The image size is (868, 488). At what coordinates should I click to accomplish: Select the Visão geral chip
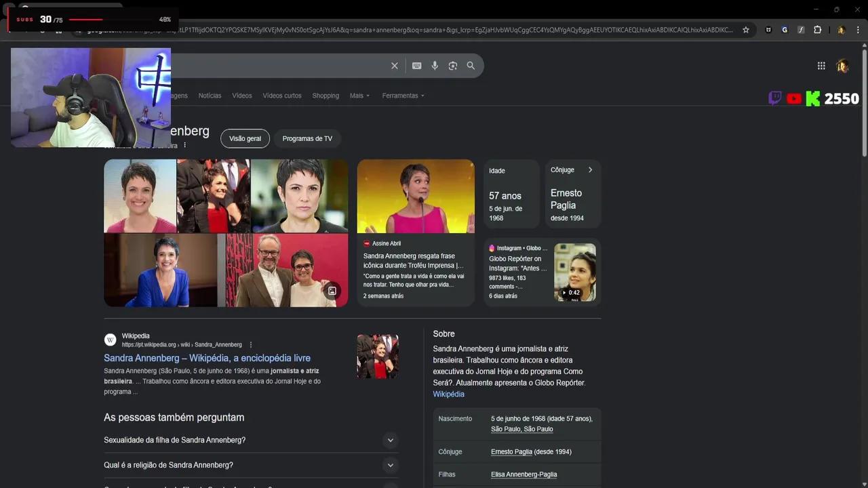[x=245, y=139]
